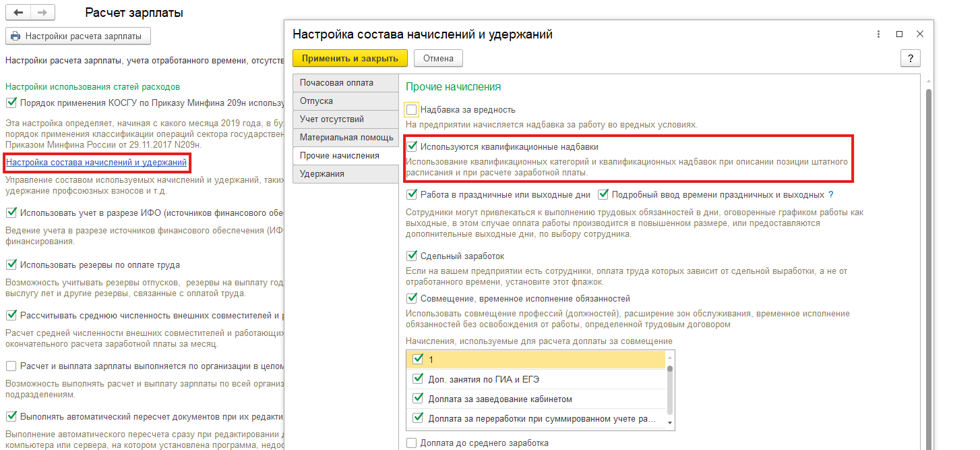The image size is (980, 450).
Task: Enable Доплата до среднего заработка checkbox
Action: (x=412, y=443)
